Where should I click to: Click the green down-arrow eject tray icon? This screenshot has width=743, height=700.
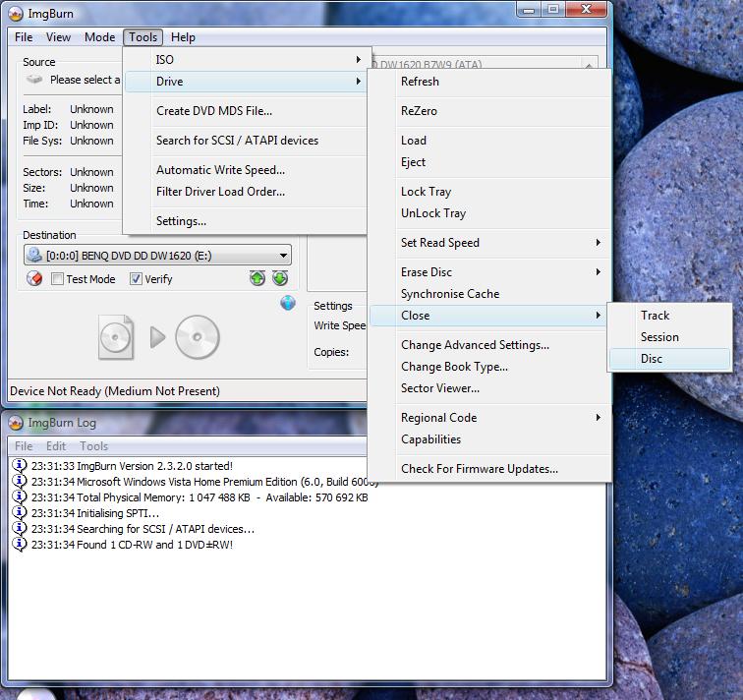point(280,278)
